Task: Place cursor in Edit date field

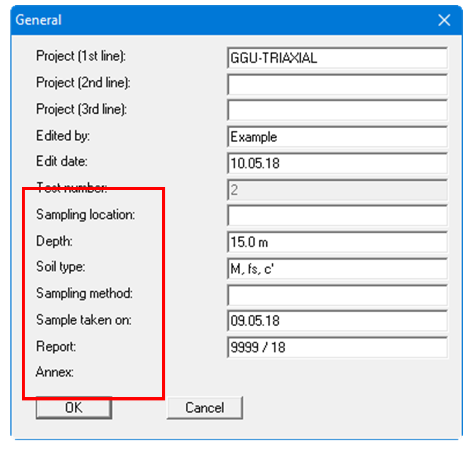Action: [x=337, y=163]
